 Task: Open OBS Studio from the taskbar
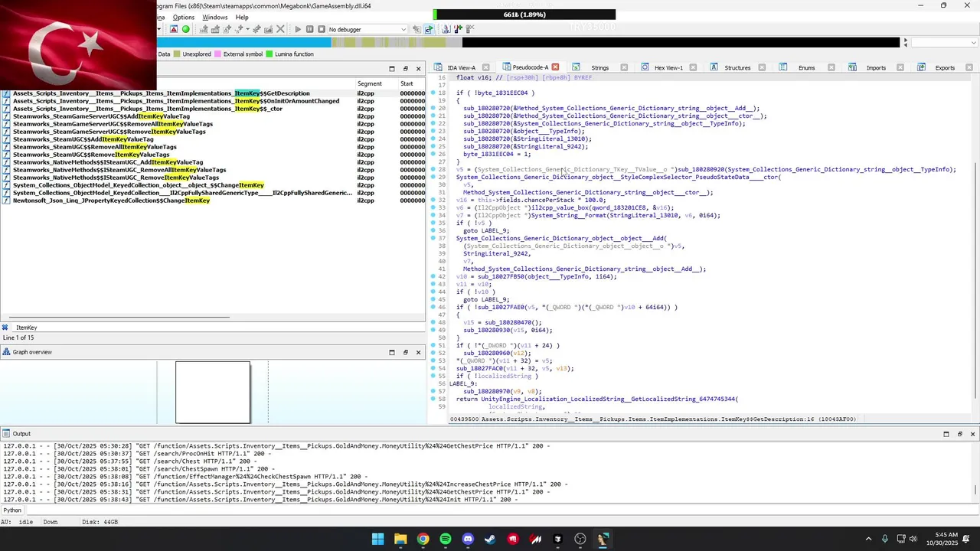580,539
